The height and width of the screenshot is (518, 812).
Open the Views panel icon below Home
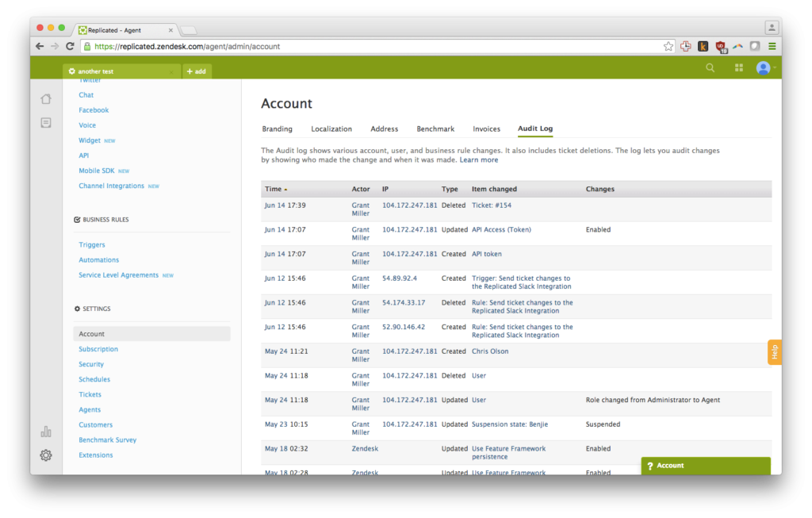[45, 122]
